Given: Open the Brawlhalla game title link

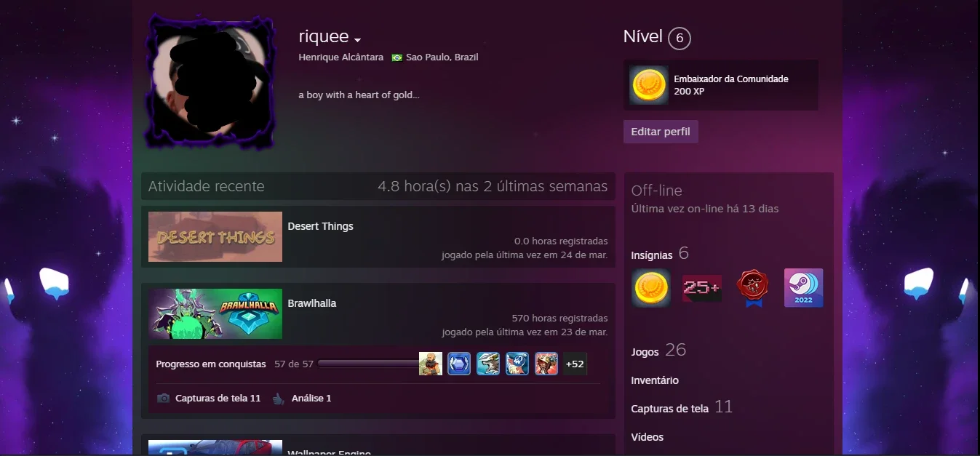Looking at the screenshot, I should [312, 303].
